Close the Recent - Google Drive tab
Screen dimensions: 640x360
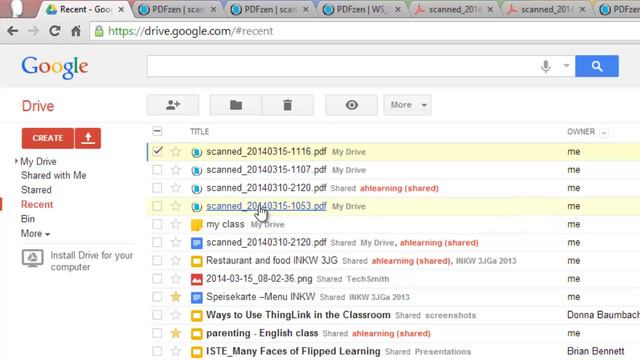tap(121, 9)
